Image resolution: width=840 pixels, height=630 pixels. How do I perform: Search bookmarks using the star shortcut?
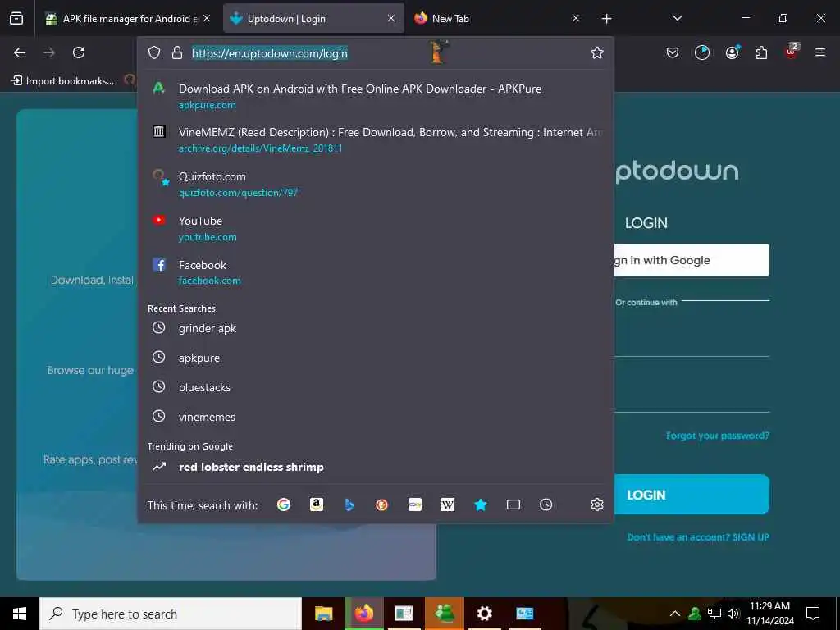coord(481,504)
